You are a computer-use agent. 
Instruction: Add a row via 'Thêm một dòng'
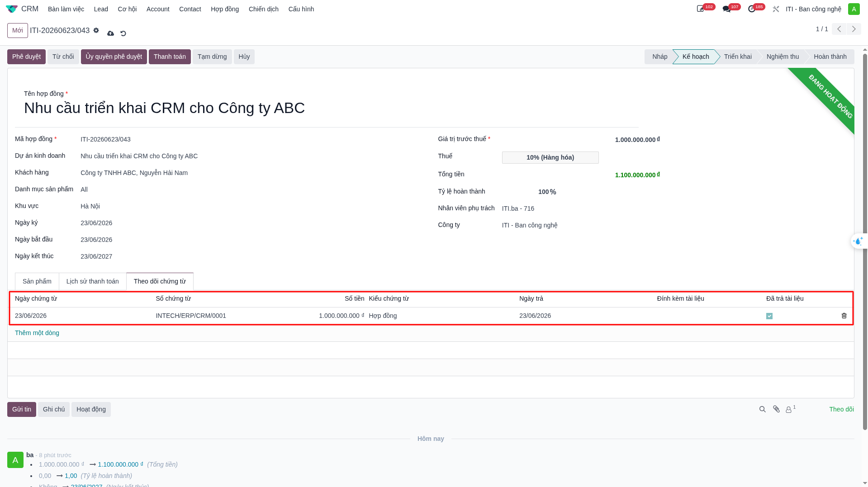tap(37, 333)
